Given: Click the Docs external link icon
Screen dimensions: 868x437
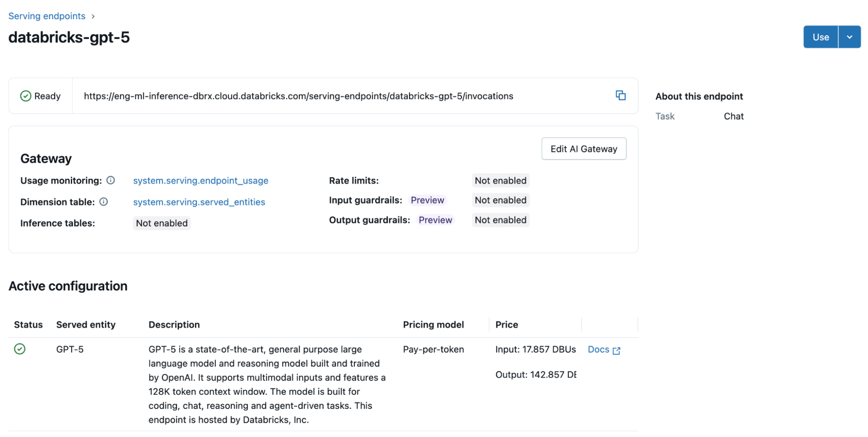Looking at the screenshot, I should click(617, 350).
